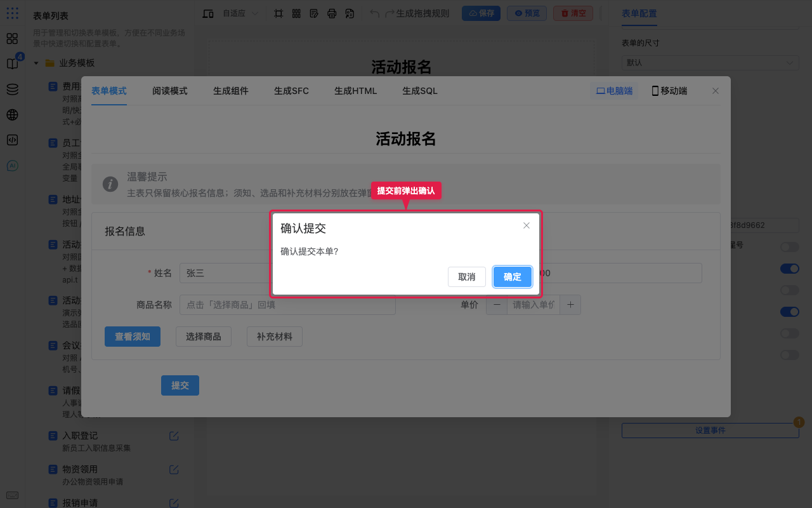Click the 选择商品 button
This screenshot has width=812, height=508.
(204, 337)
